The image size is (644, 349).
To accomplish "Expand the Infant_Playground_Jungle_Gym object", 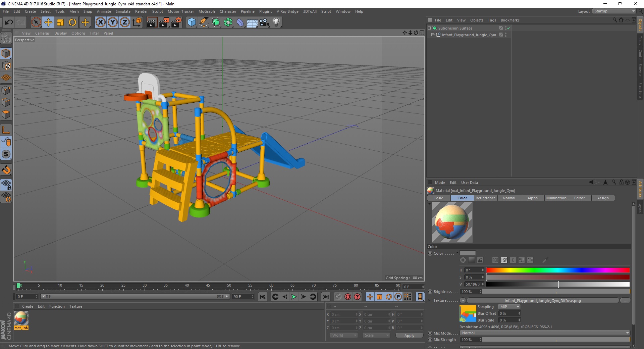I will pos(433,35).
